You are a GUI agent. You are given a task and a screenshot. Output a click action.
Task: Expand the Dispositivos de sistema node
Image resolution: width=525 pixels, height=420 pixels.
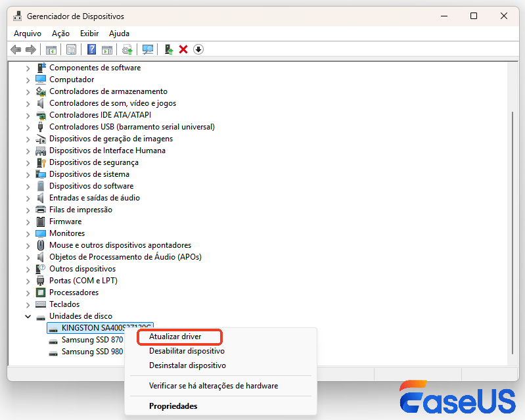(x=28, y=174)
